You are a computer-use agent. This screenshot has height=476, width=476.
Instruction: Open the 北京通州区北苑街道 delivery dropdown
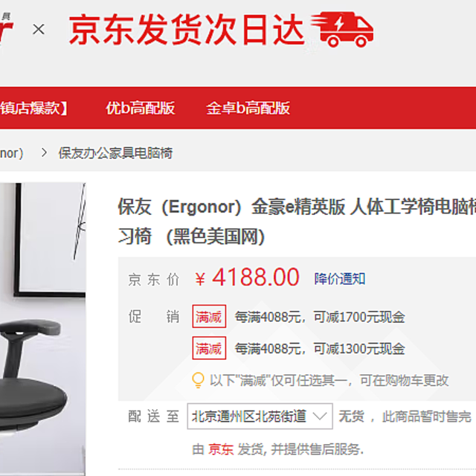click(x=260, y=416)
